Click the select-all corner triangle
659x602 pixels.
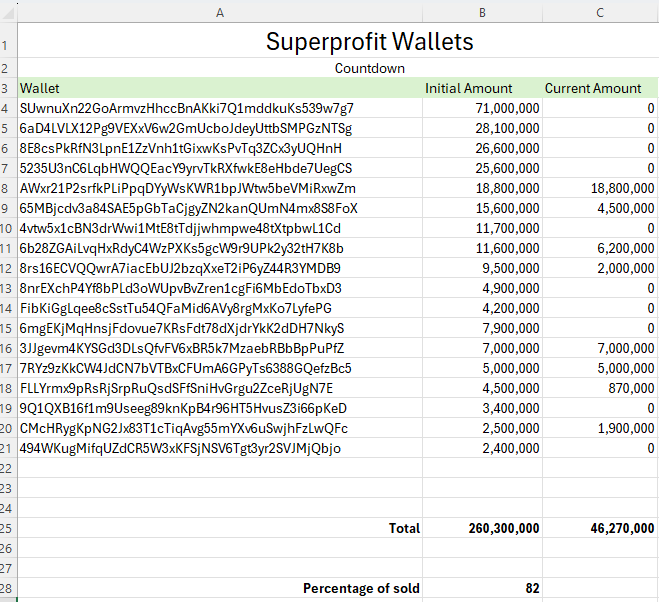coord(8,13)
